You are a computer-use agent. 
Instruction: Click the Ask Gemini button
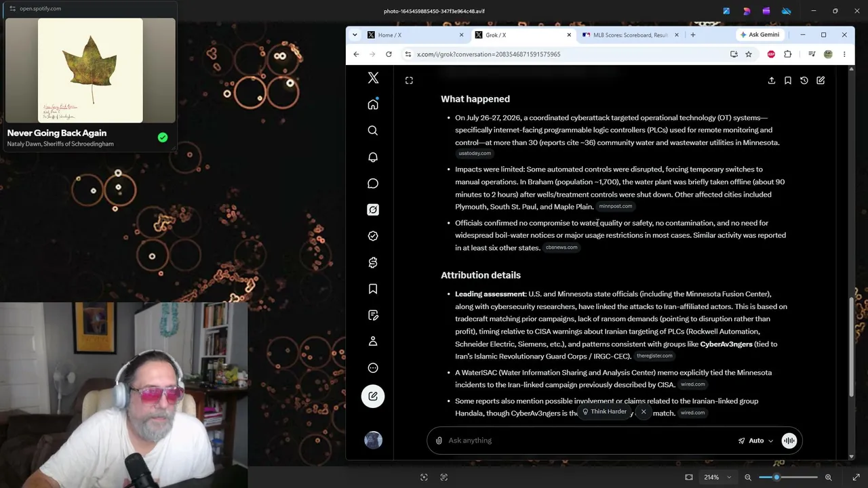click(759, 35)
